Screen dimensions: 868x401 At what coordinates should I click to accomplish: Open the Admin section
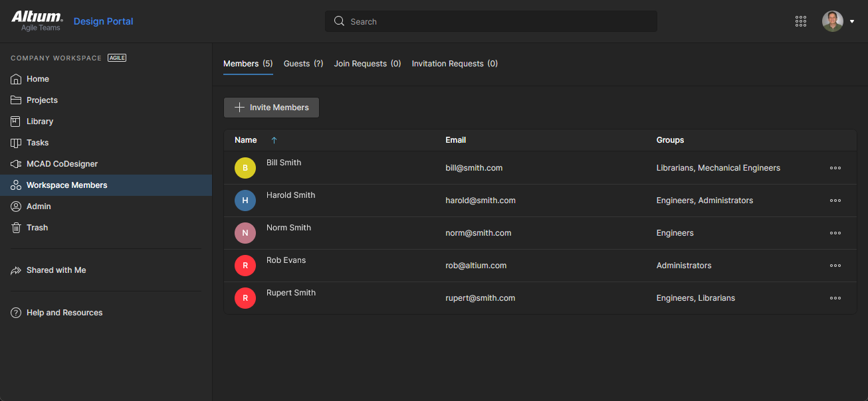point(37,206)
